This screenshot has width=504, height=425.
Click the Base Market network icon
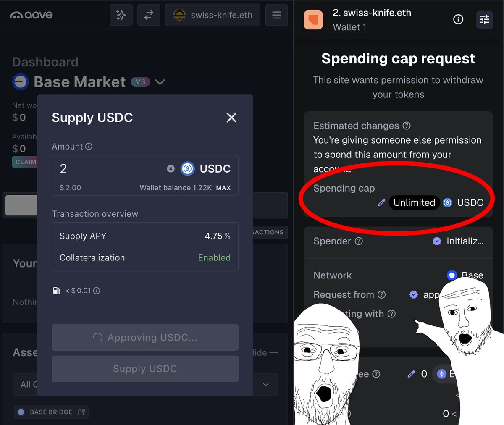point(21,82)
